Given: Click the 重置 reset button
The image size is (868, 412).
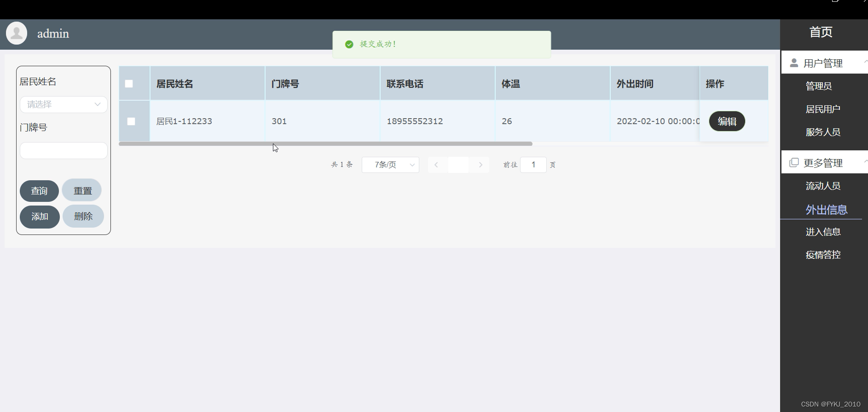Looking at the screenshot, I should (x=82, y=190).
